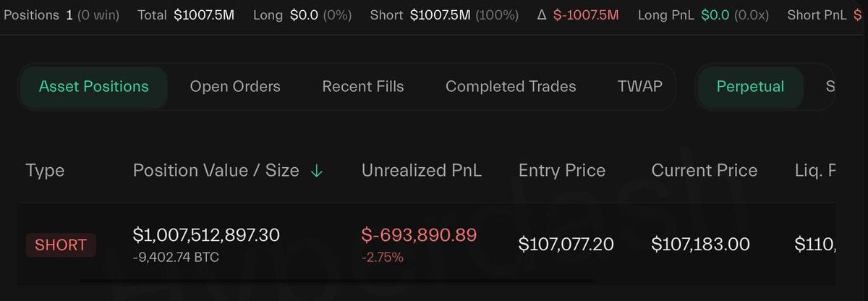
Task: Click the $-693,890.89 unrealized PnL value
Action: [420, 235]
